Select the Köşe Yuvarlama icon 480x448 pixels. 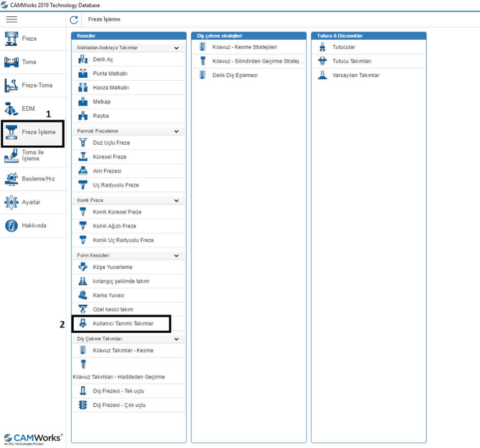83,267
